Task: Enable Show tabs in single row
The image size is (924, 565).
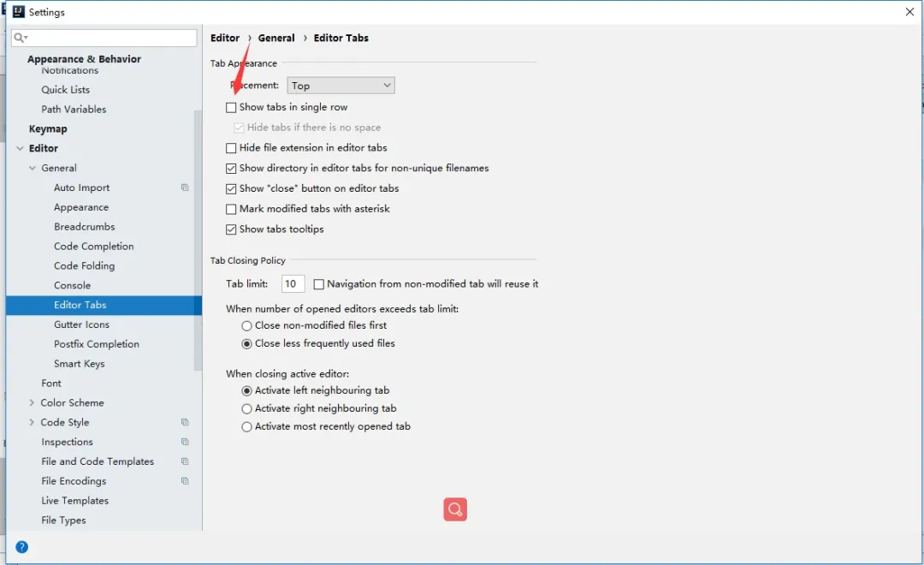Action: click(231, 108)
